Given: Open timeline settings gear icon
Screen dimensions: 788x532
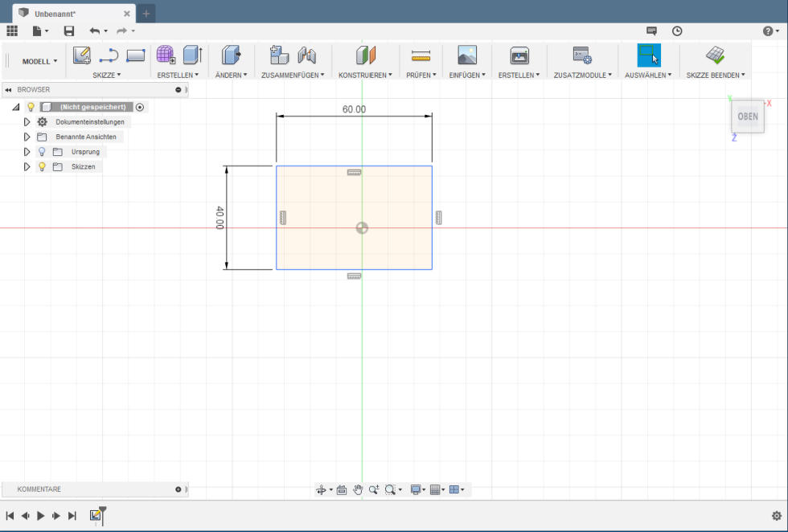Looking at the screenshot, I should pos(777,516).
